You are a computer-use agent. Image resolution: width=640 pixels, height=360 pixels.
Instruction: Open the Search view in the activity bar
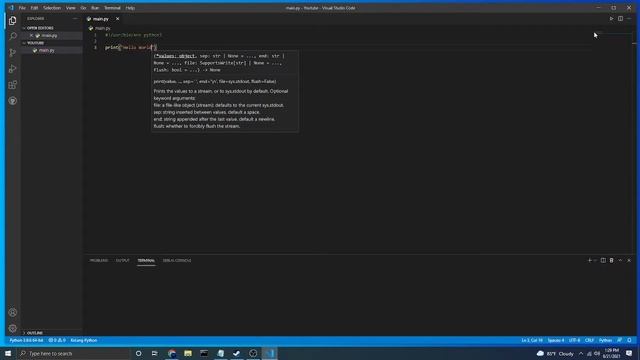click(13, 36)
